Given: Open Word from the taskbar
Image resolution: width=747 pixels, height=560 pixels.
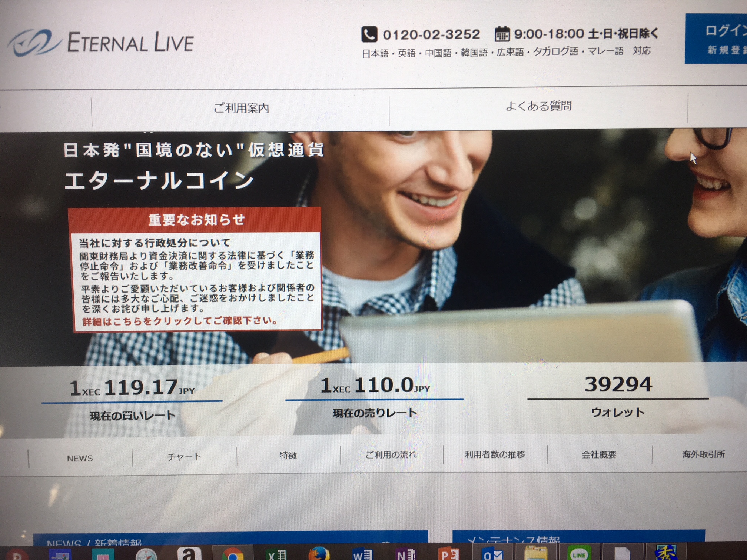Looking at the screenshot, I should point(362,553).
